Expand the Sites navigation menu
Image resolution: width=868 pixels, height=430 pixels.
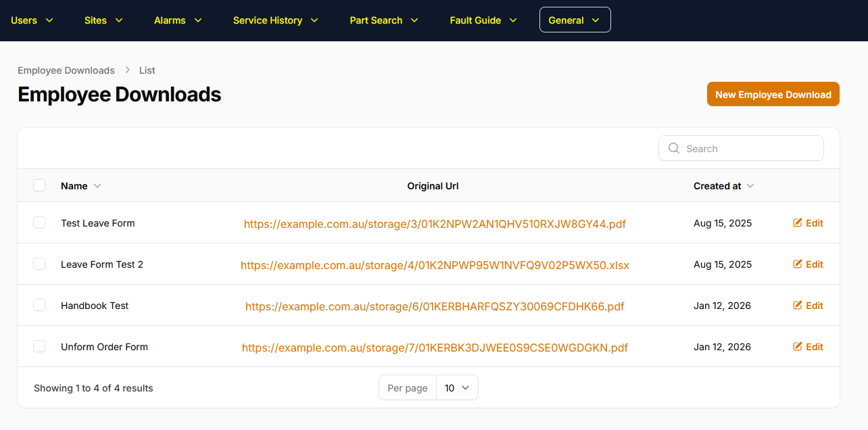coord(103,20)
